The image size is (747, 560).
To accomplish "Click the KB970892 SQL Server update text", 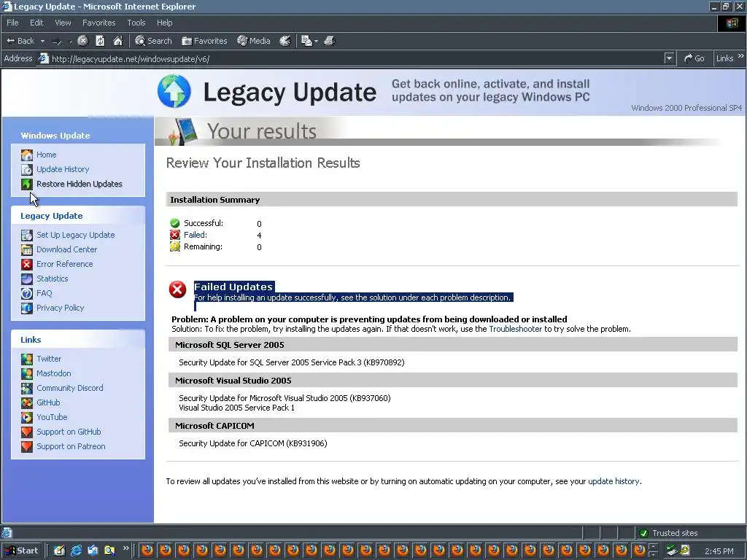I will coord(292,362).
